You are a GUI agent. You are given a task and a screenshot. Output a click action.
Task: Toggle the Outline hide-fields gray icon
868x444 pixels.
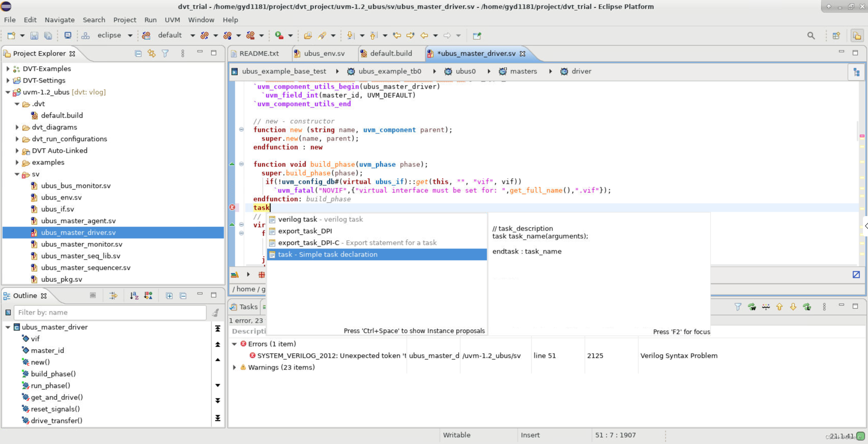93,296
